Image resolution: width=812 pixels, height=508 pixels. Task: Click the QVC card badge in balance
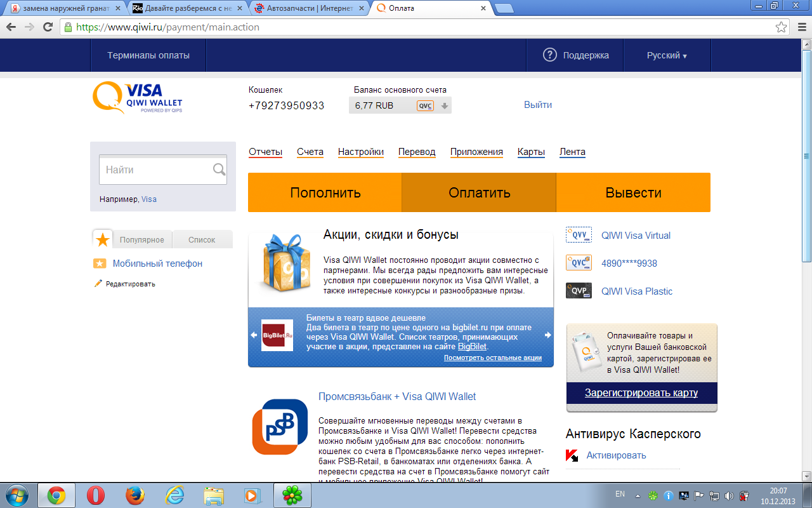pyautogui.click(x=425, y=106)
